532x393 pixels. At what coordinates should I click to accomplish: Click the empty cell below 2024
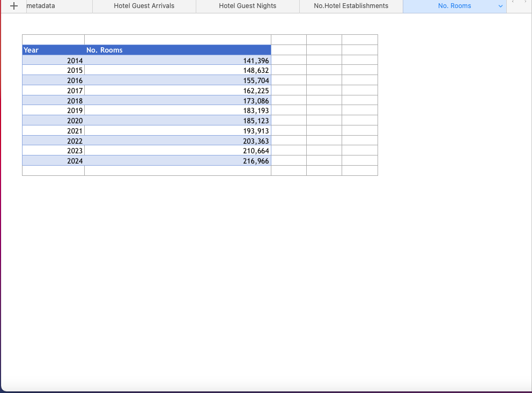coord(53,170)
